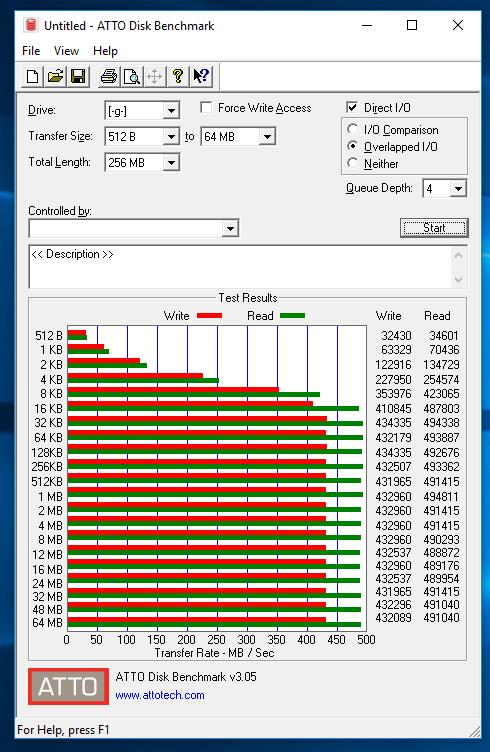
Task: Open the Help menu
Action: [105, 51]
